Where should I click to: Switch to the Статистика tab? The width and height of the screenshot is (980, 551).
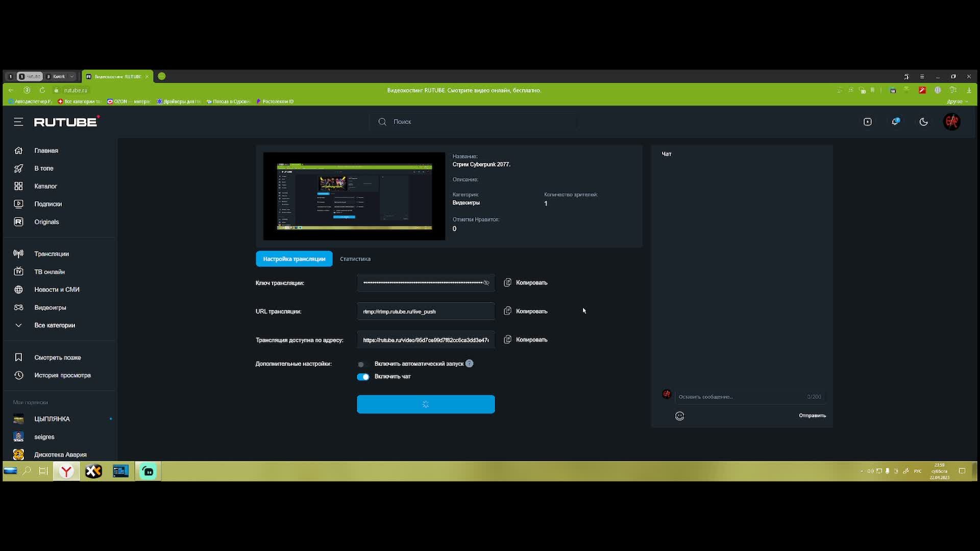coord(355,259)
